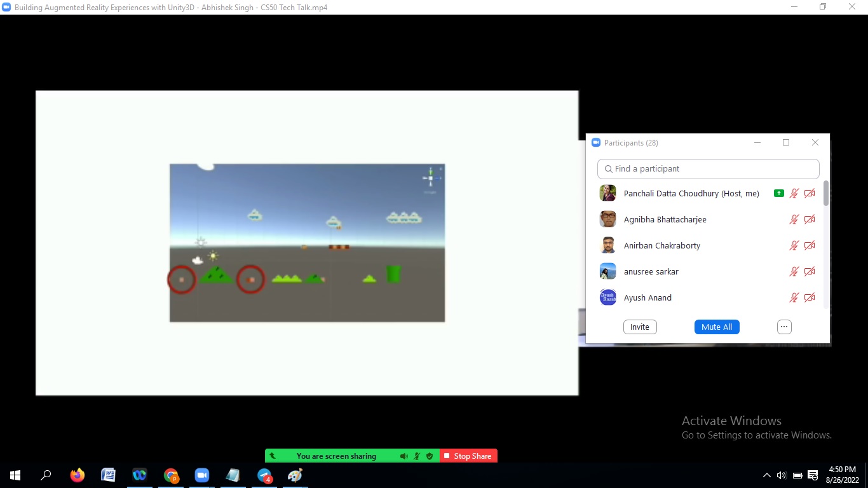
Task: Open the notepad-style app in the taskbar
Action: 233,475
